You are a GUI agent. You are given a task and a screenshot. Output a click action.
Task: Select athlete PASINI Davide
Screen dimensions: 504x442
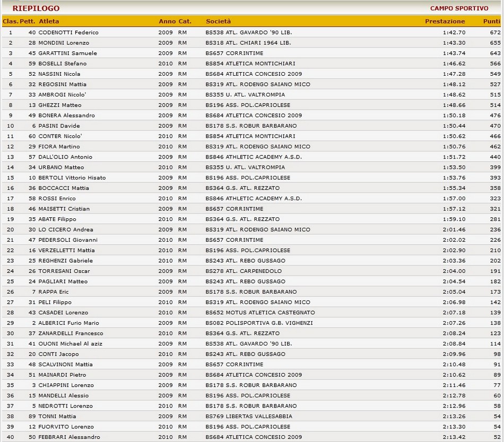click(x=59, y=126)
